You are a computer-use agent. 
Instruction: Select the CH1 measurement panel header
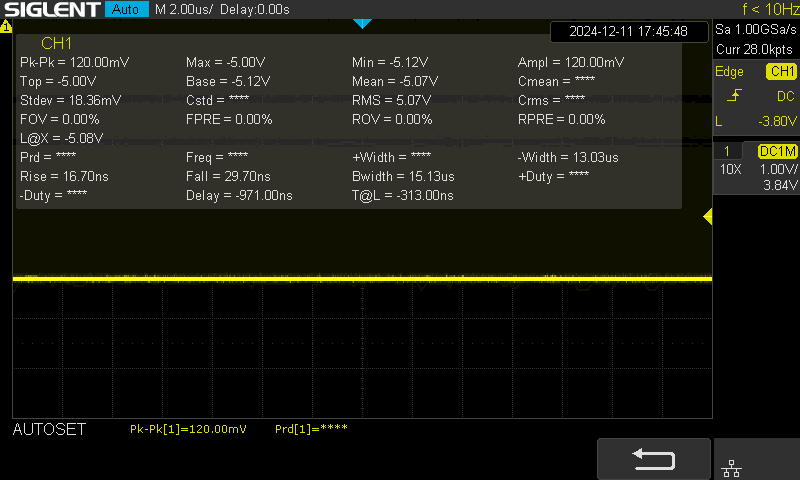coord(57,43)
